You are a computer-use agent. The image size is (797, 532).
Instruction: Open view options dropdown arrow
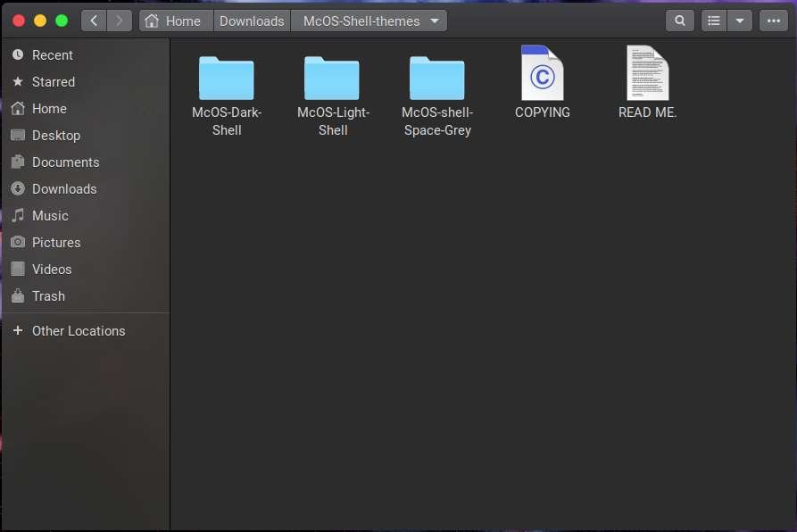point(740,21)
